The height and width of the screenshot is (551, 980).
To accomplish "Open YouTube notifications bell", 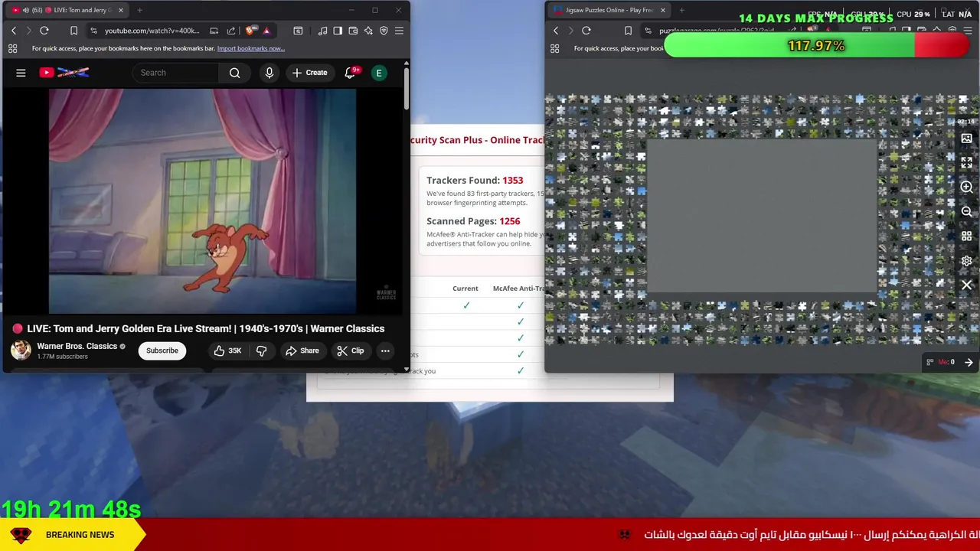I will pyautogui.click(x=350, y=73).
